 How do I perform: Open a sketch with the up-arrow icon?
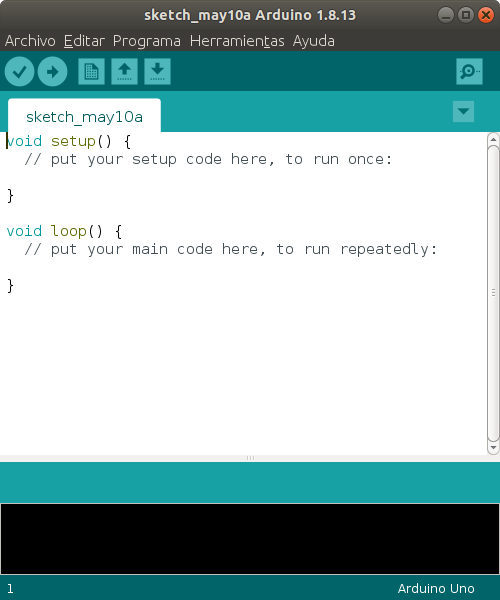point(124,72)
